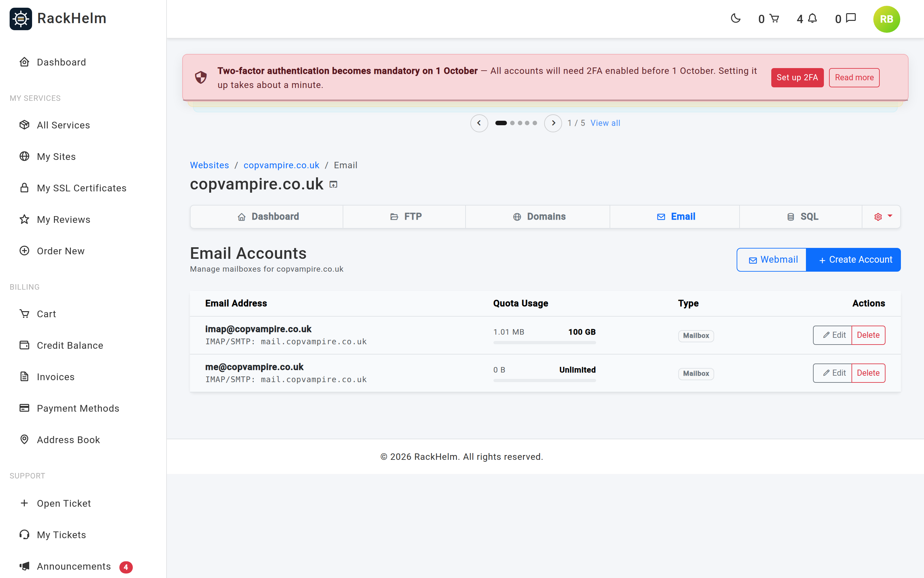Image resolution: width=924 pixels, height=578 pixels.
Task: Click copvampire.co.uk breadcrumb link
Action: pos(281,165)
